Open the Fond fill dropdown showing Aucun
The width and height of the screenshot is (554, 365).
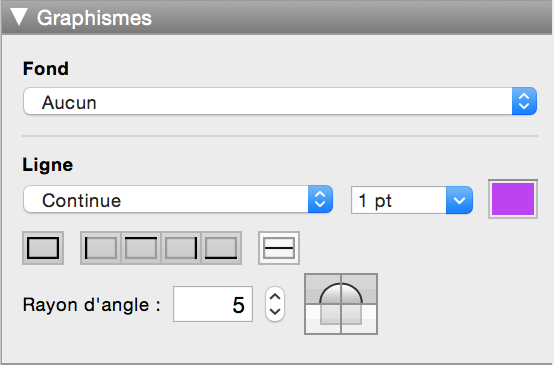(x=280, y=101)
